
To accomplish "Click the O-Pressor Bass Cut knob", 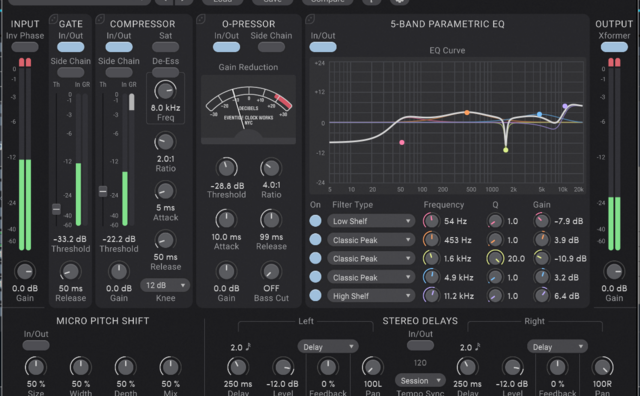I will (x=271, y=271).
